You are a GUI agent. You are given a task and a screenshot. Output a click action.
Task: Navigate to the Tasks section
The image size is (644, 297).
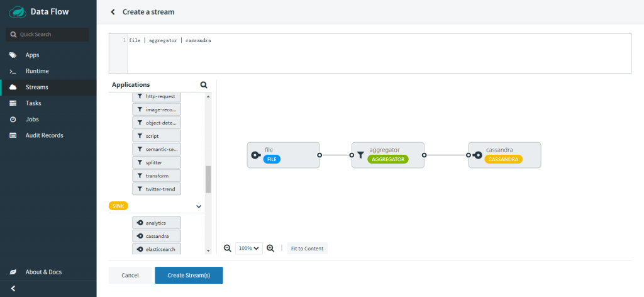(x=33, y=103)
